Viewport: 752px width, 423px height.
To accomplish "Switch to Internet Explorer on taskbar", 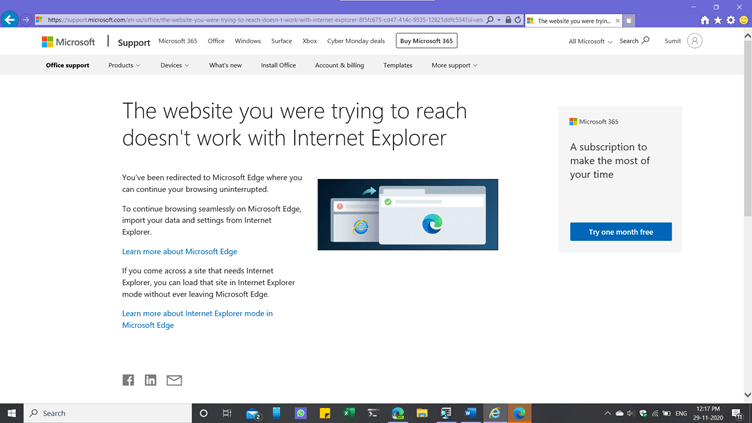I will [x=494, y=413].
